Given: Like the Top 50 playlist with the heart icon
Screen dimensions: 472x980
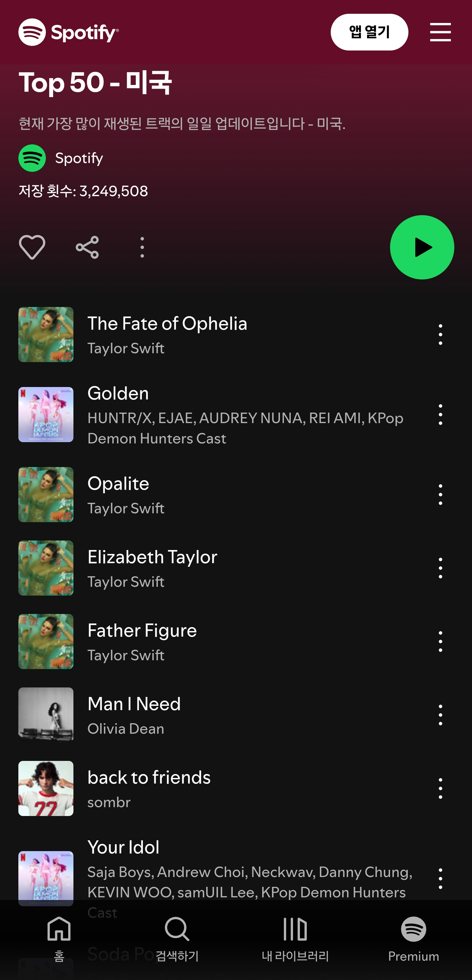Looking at the screenshot, I should [32, 247].
